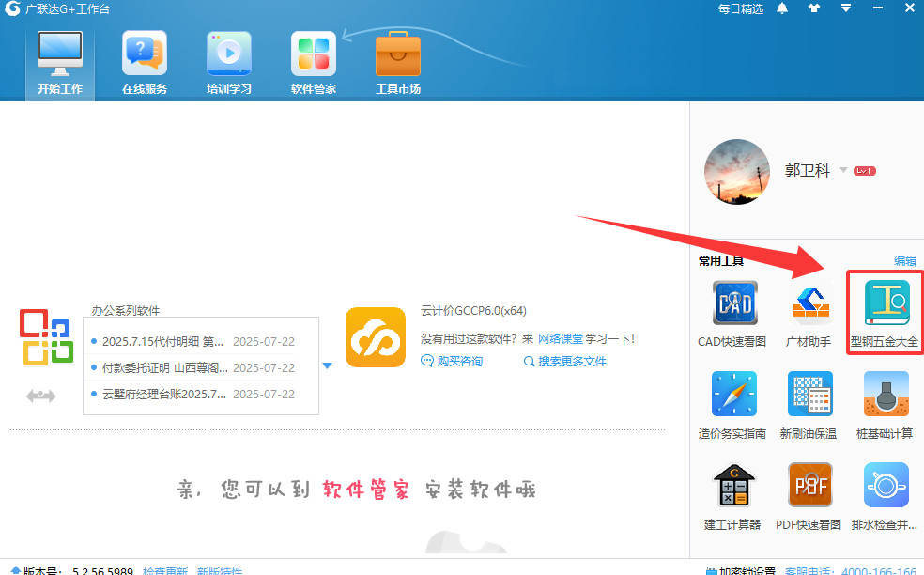Open the skin shirt icon in title bar
This screenshot has width=924, height=575.
tap(814, 8)
